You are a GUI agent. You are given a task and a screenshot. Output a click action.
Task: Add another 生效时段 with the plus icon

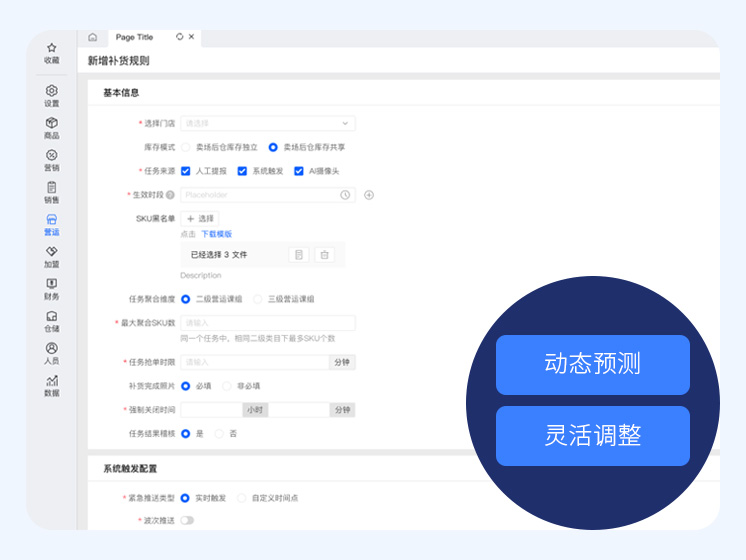(369, 195)
